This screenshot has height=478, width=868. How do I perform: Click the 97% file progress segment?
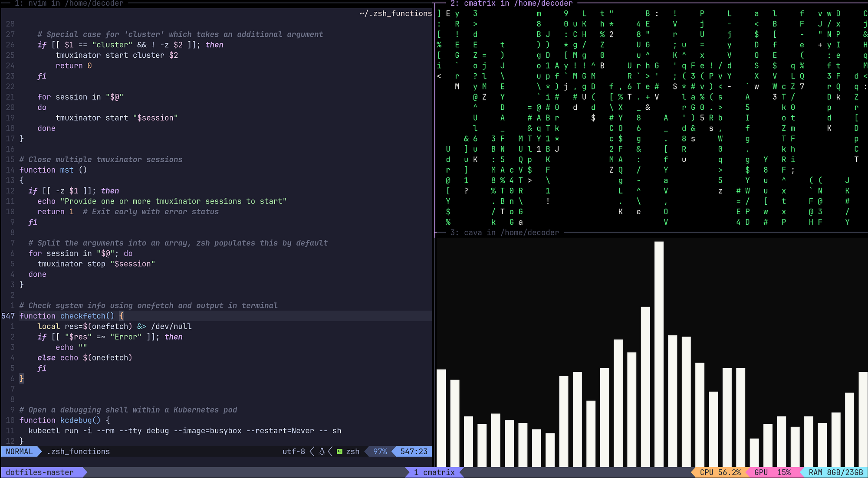380,452
